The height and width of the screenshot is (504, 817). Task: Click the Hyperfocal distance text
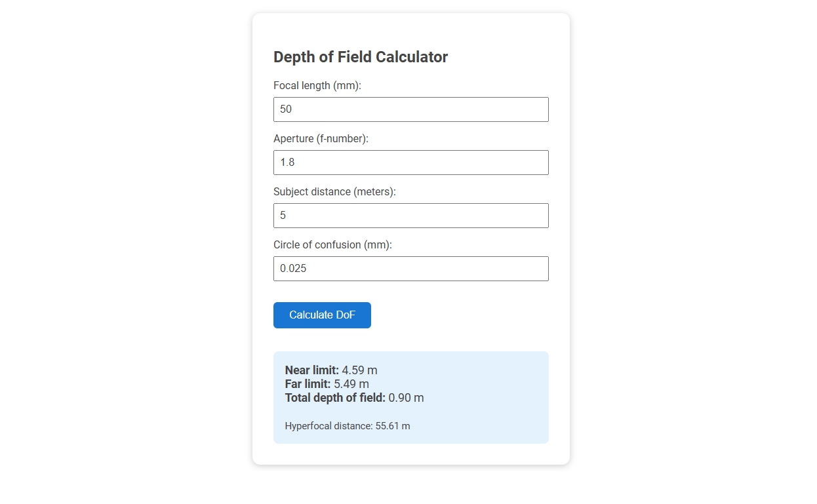(x=348, y=425)
